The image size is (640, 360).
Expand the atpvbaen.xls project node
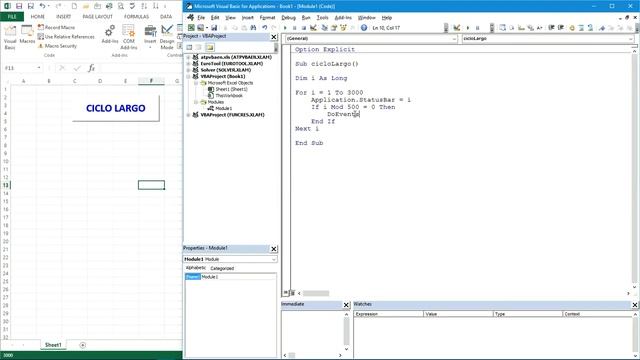tap(189, 58)
